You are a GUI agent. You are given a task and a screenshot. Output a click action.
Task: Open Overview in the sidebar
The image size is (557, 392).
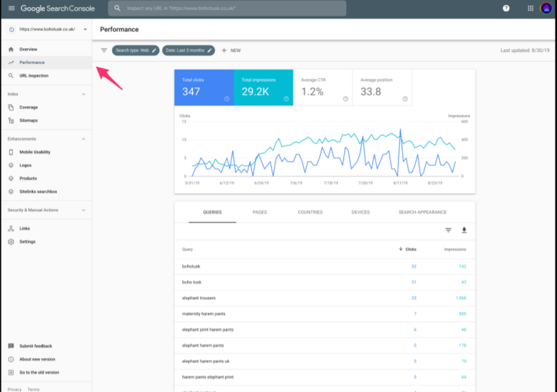click(x=46, y=50)
